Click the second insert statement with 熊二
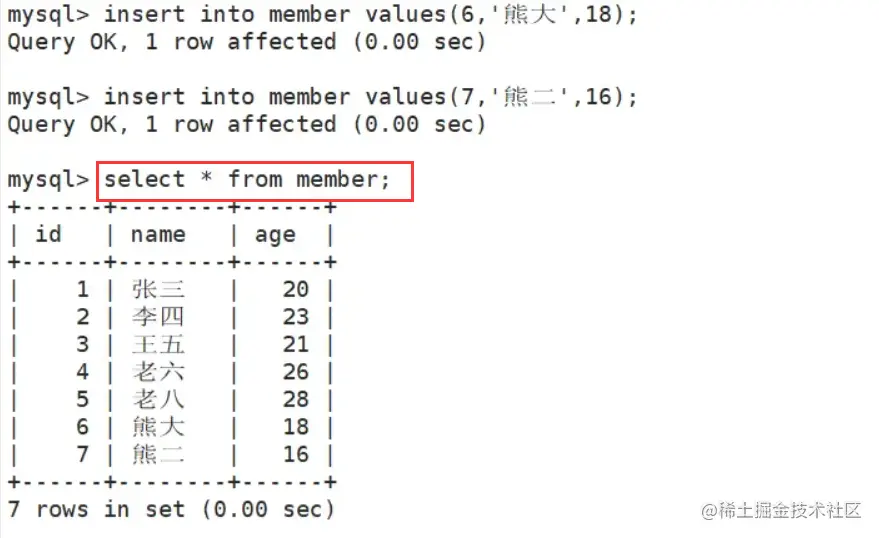Screen dimensions: 879x538 tap(371, 96)
